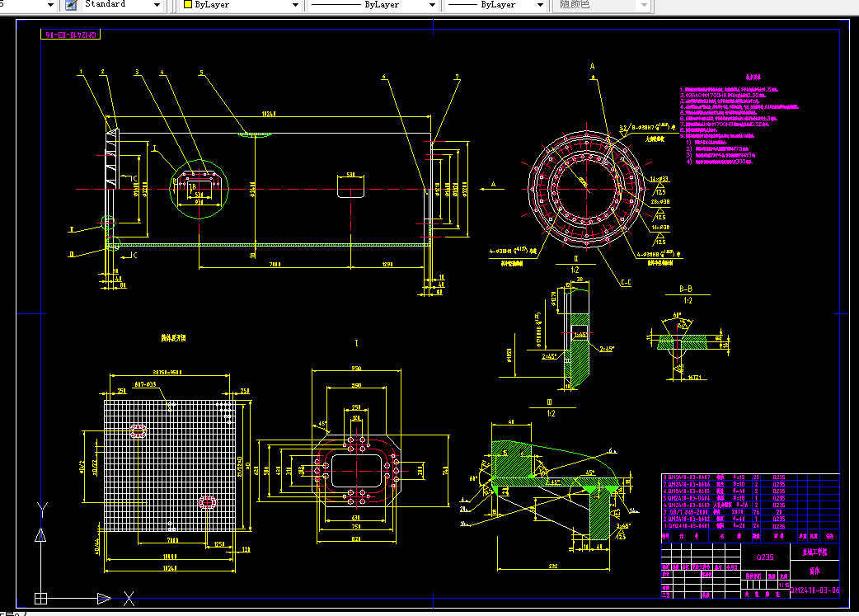Open the ByLayer linetype dropdown

pos(373,5)
